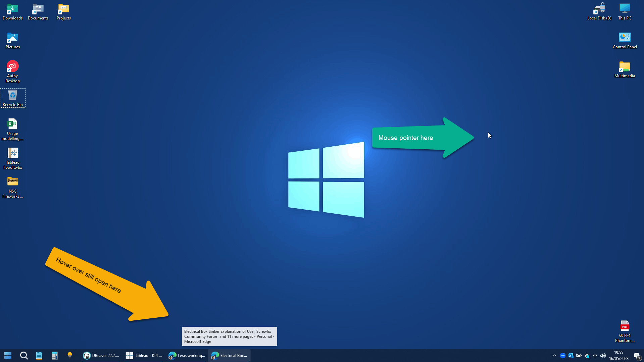
Task: Select the Authy Desktop icon
Action: coord(13,71)
